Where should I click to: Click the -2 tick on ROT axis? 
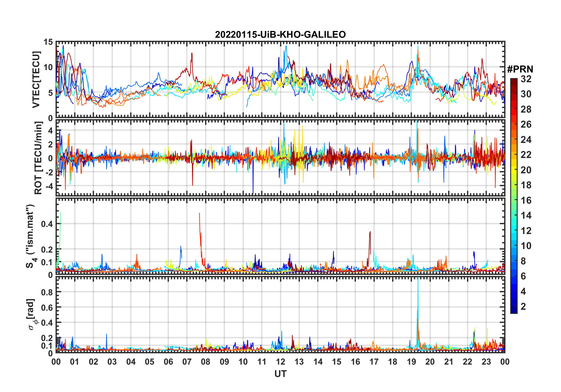coord(49,172)
